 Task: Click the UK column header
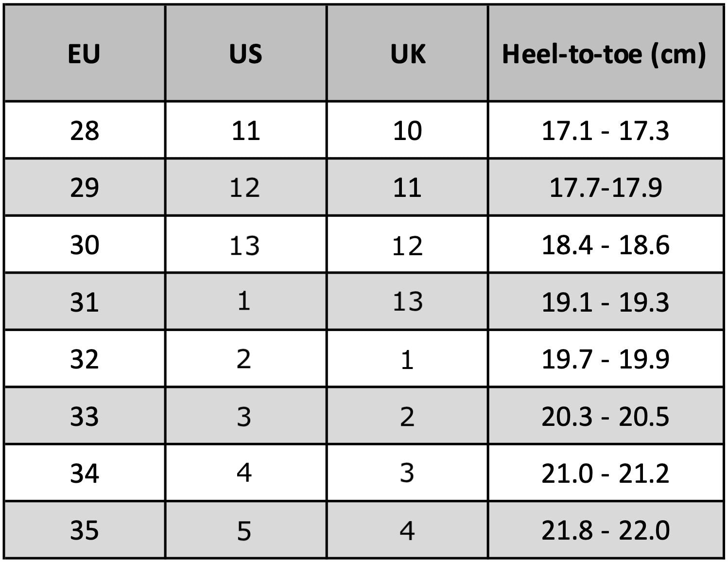tap(408, 53)
